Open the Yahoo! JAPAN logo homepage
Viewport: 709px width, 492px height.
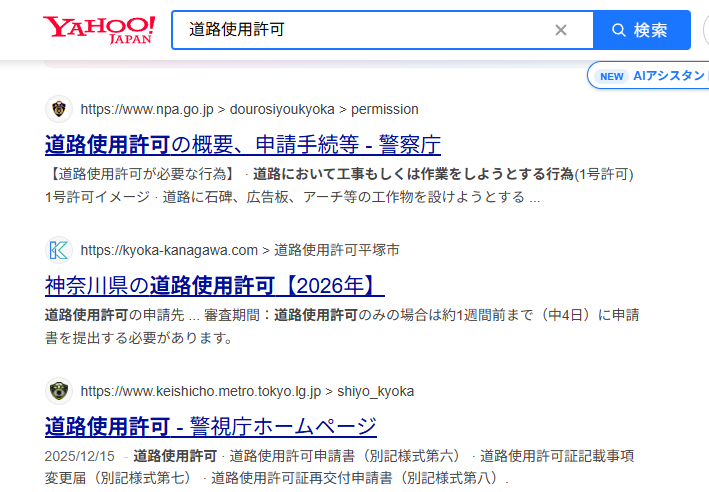point(99,30)
